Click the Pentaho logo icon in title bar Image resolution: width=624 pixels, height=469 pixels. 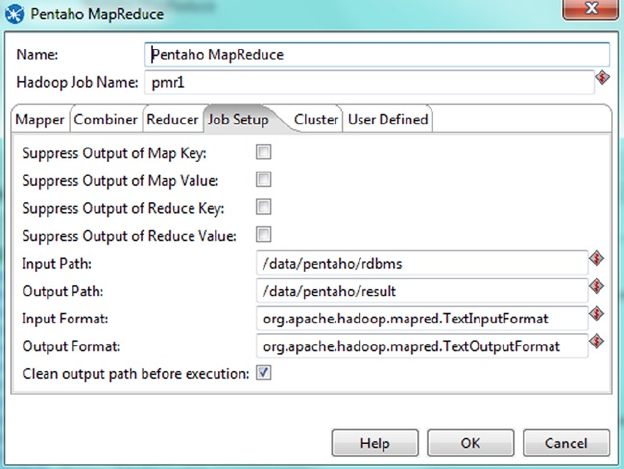(x=15, y=14)
